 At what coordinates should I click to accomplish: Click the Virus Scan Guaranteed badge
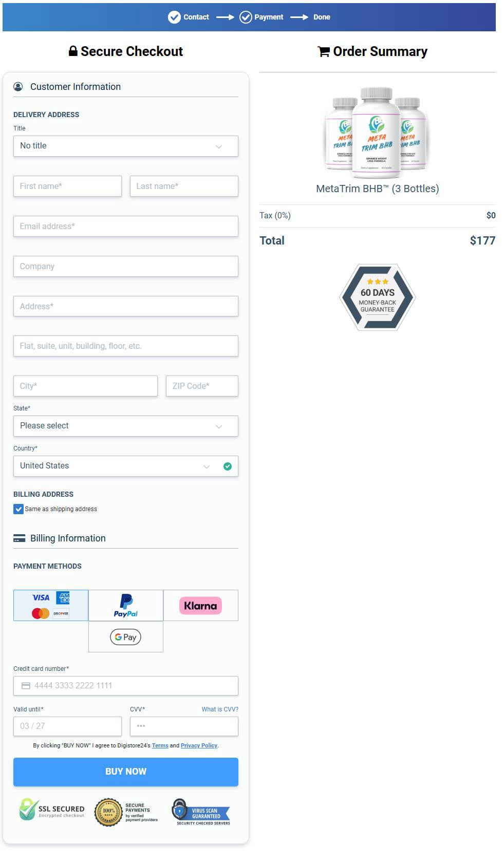point(201,812)
